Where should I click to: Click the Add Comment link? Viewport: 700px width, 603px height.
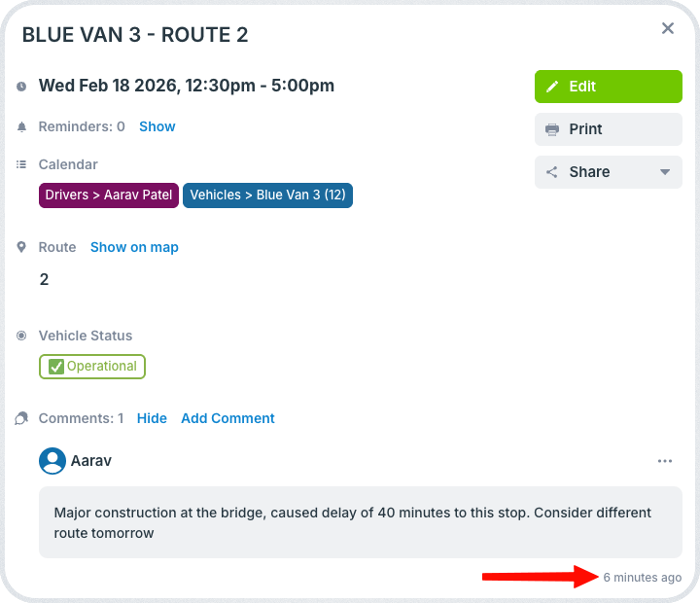pos(227,418)
